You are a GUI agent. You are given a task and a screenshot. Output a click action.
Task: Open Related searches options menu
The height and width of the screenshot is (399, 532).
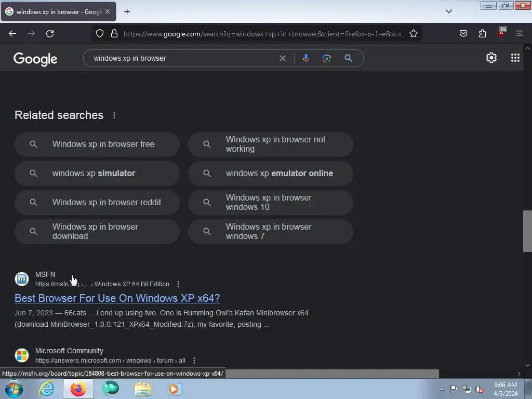click(114, 115)
